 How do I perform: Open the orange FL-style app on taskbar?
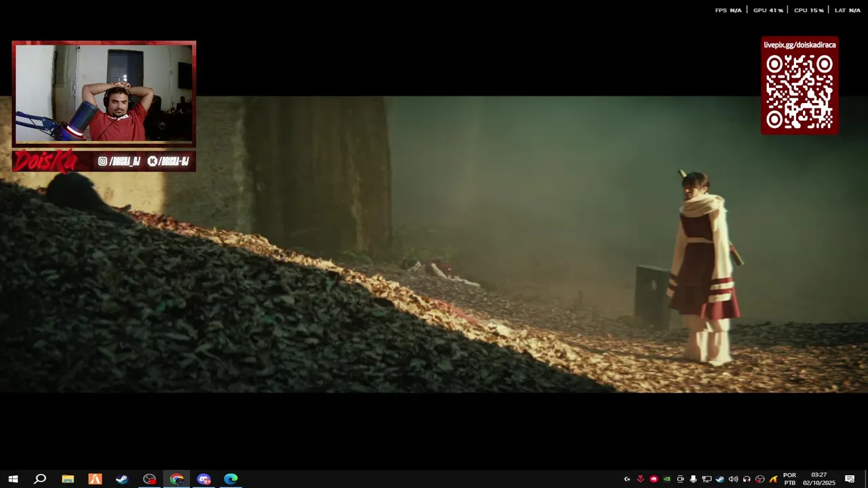pos(95,479)
